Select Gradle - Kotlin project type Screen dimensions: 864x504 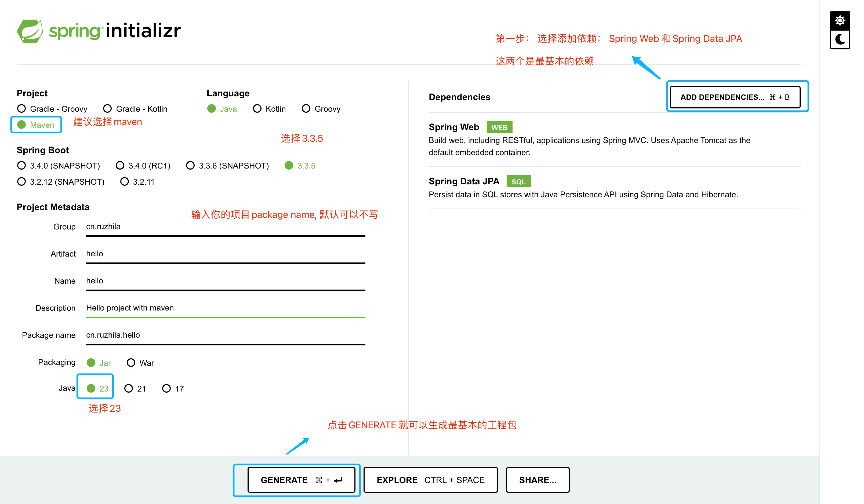135,109
